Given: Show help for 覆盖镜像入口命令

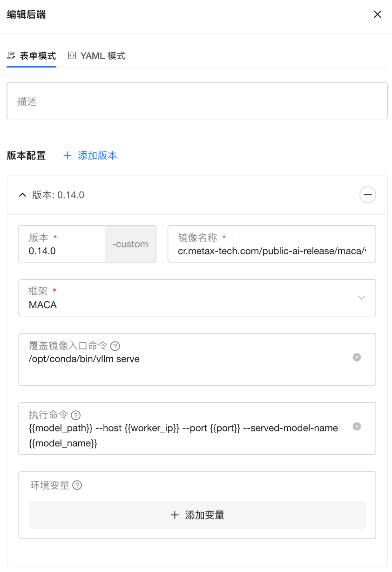Looking at the screenshot, I should [x=115, y=346].
